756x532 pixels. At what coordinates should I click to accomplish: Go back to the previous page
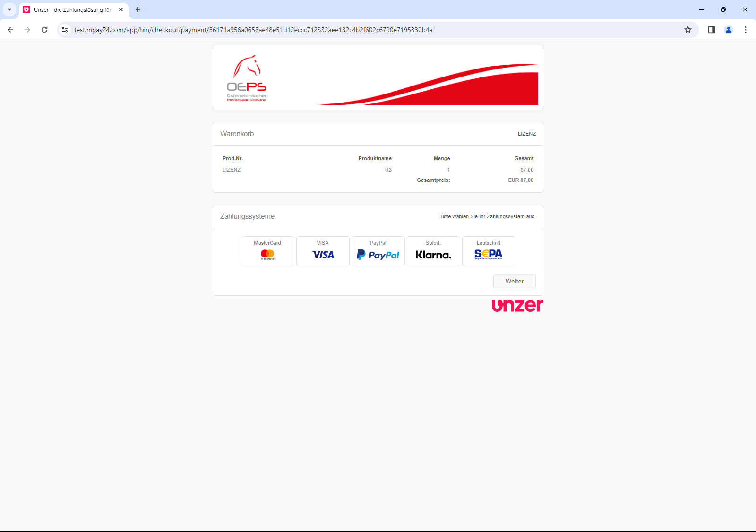pyautogui.click(x=10, y=30)
